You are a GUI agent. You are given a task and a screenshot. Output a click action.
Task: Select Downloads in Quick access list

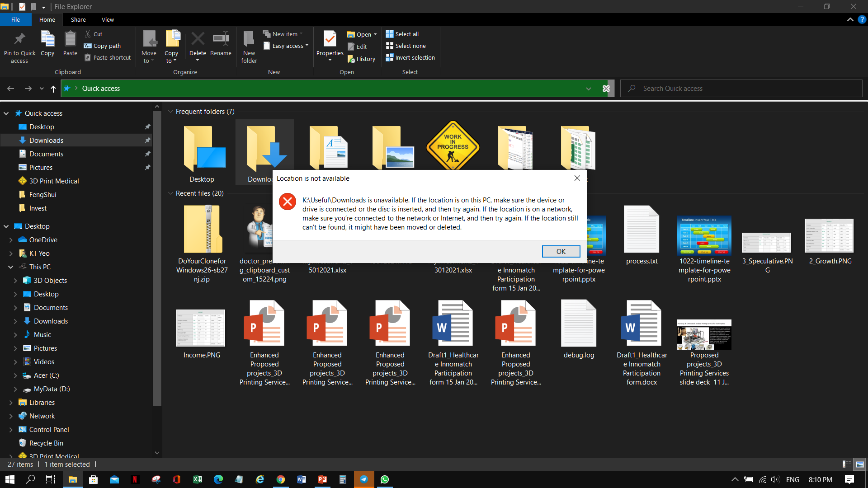coord(76,141)
